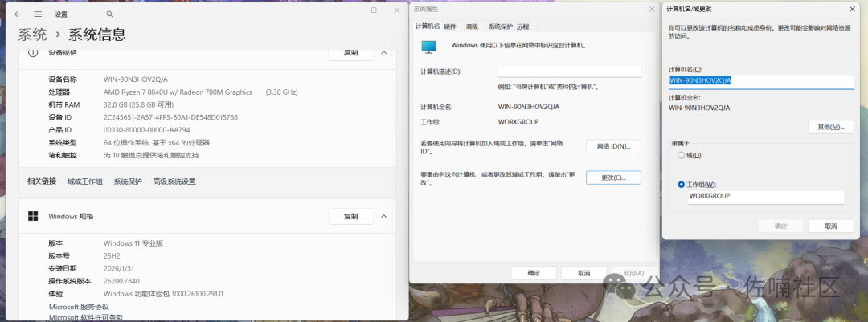The image size is (868, 322).
Task: Click the 64 位操作系统 system type value
Action: point(157,143)
